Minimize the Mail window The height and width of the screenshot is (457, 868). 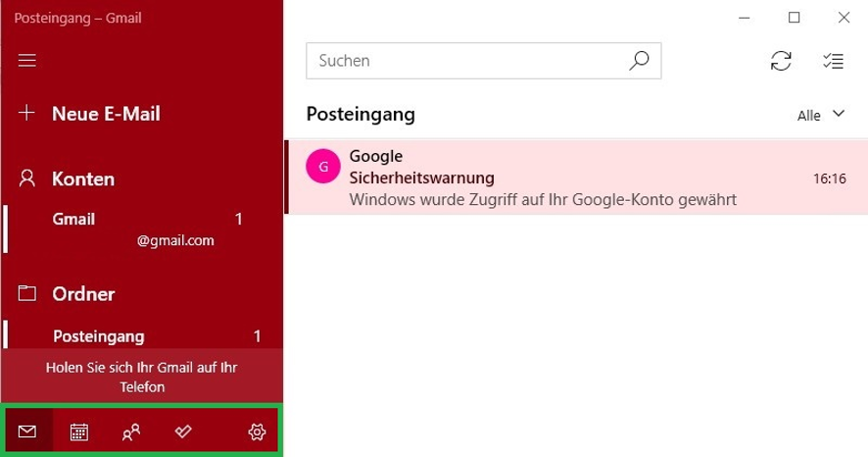[745, 18]
